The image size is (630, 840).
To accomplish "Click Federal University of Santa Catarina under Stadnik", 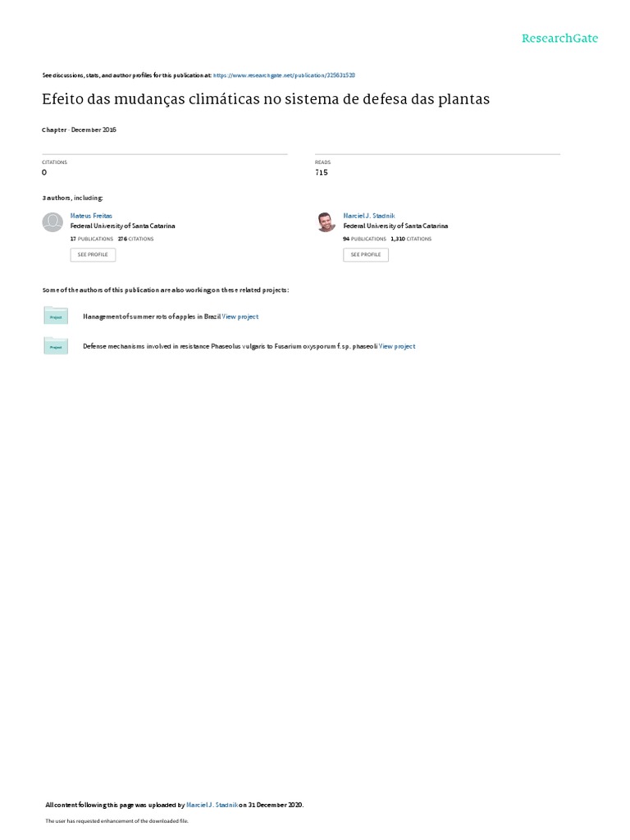I will click(396, 226).
